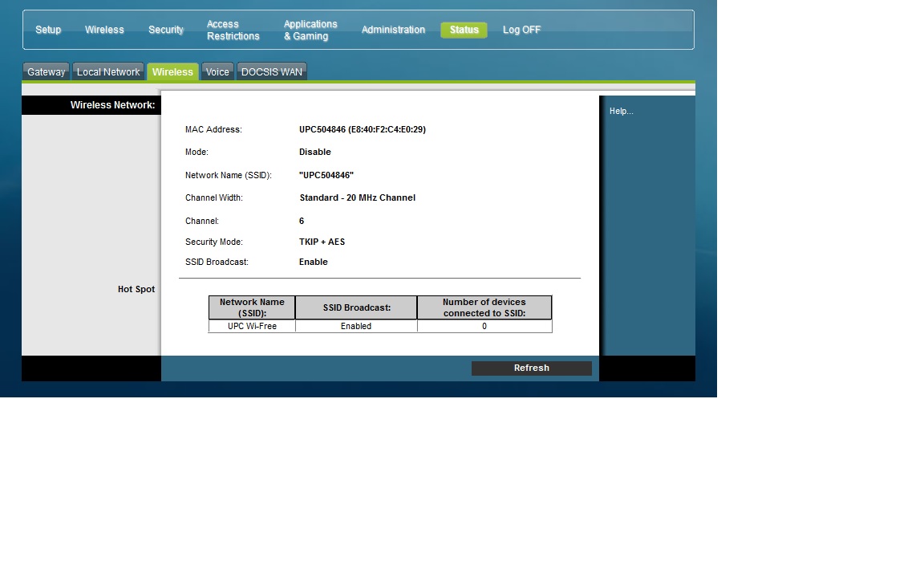Click Log OFF to sign out
The width and height of the screenshot is (924, 578).
[521, 30]
